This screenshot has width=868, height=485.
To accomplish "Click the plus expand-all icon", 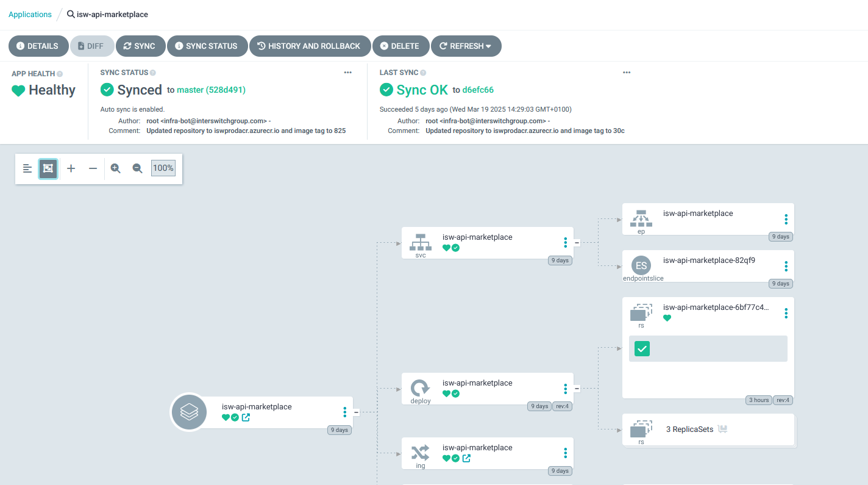I will (71, 168).
